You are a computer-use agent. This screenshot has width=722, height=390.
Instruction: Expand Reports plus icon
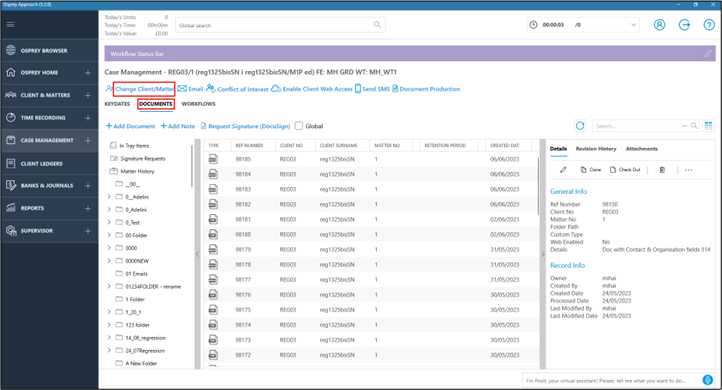pyautogui.click(x=87, y=208)
